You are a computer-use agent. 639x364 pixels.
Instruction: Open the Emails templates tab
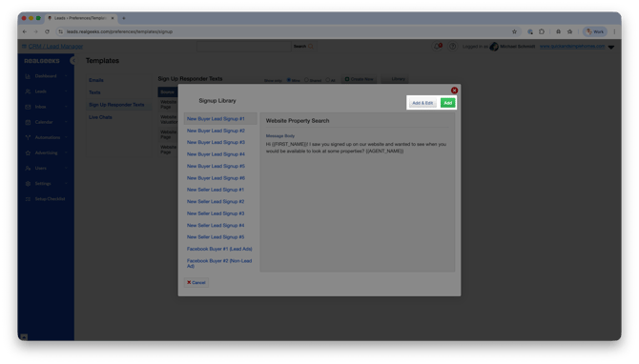pos(96,80)
